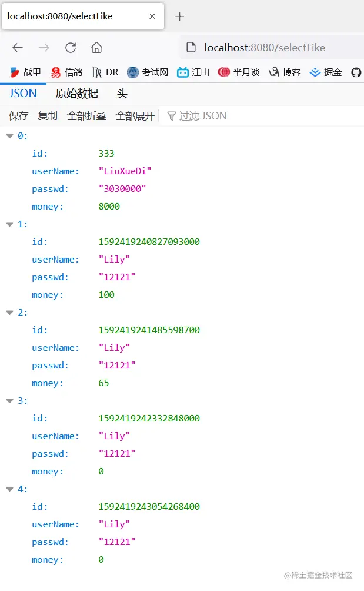Image resolution: width=364 pixels, height=591 pixels.
Task: Click the forward navigation arrow
Action: point(44,48)
